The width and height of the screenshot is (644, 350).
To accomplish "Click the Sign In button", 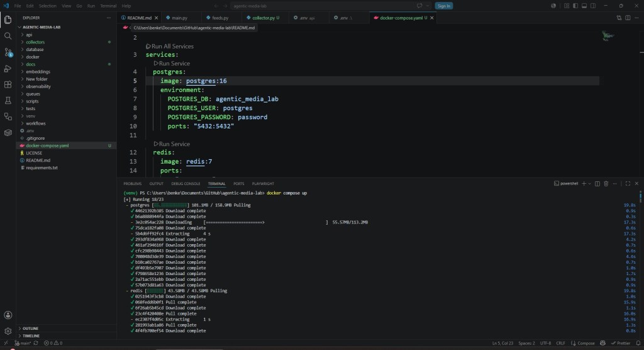I will click(x=443, y=6).
